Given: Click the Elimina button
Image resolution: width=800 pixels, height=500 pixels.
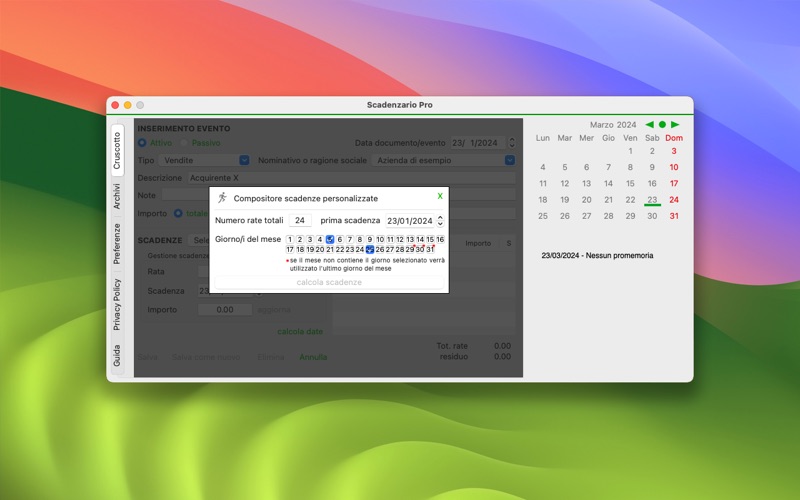Looking at the screenshot, I should 271,357.
